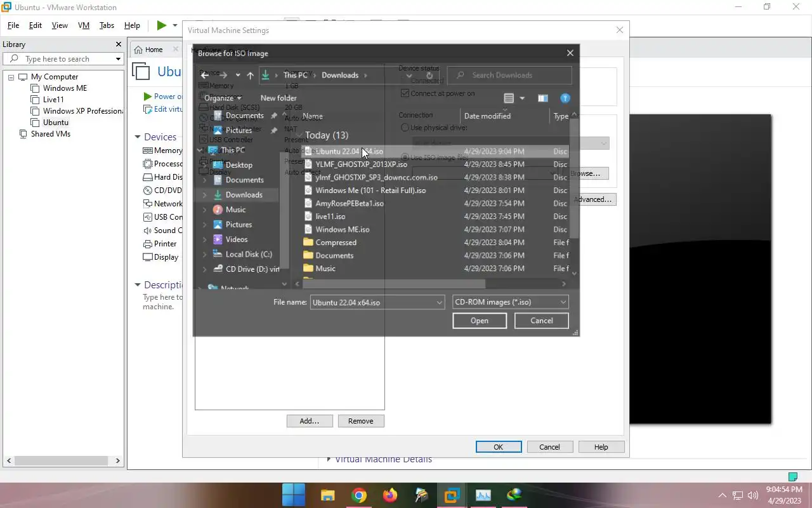
Task: Launch Firefox from taskbar
Action: pyautogui.click(x=390, y=495)
